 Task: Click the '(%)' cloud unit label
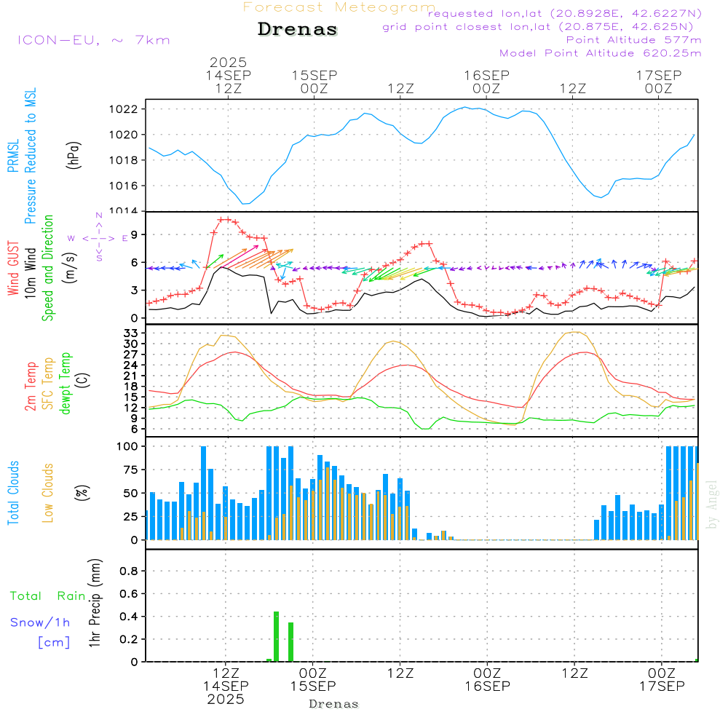click(82, 493)
